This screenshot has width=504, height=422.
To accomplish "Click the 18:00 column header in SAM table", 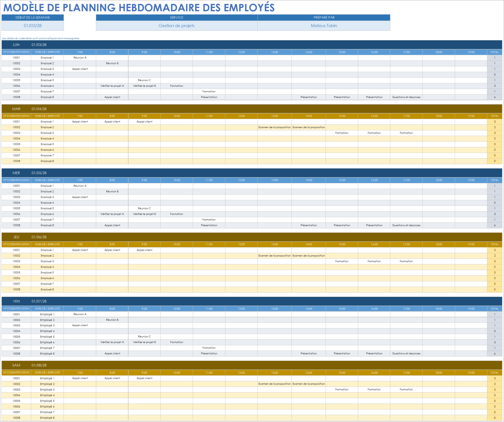I will [439, 373].
